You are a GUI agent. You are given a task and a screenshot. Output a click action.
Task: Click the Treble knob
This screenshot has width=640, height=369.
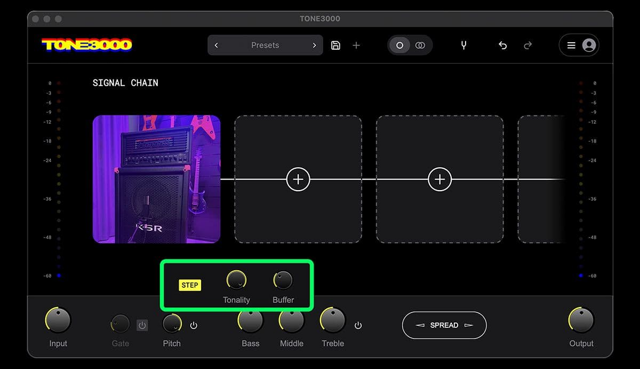click(x=333, y=320)
